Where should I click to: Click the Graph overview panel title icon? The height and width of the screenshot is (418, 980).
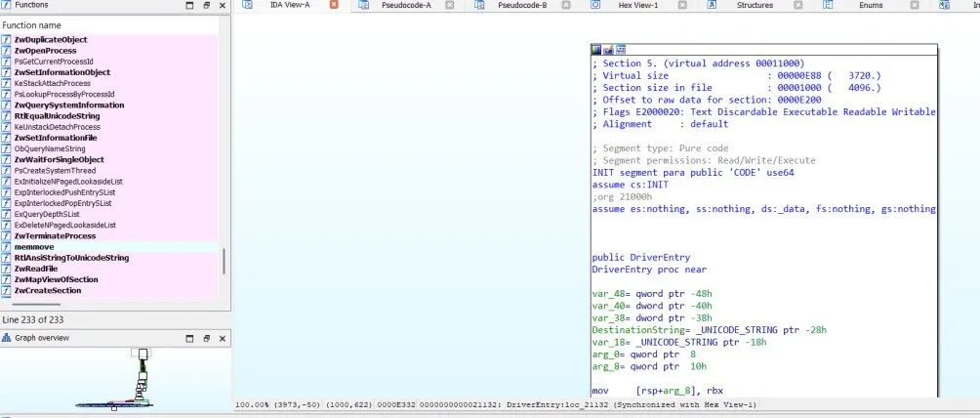(6, 338)
